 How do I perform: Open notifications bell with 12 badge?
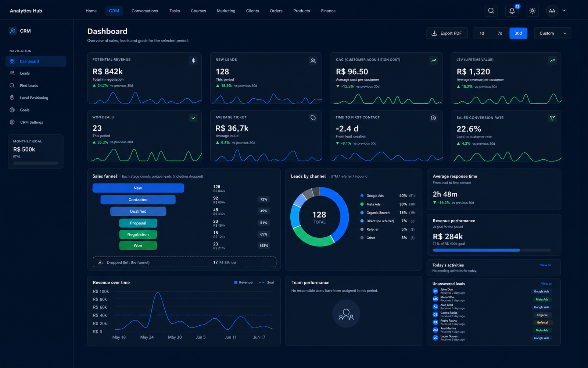tap(512, 11)
